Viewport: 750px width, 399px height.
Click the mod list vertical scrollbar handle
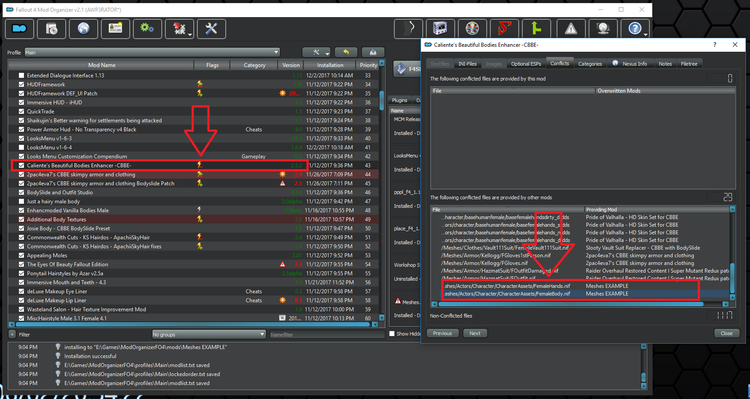click(x=382, y=100)
